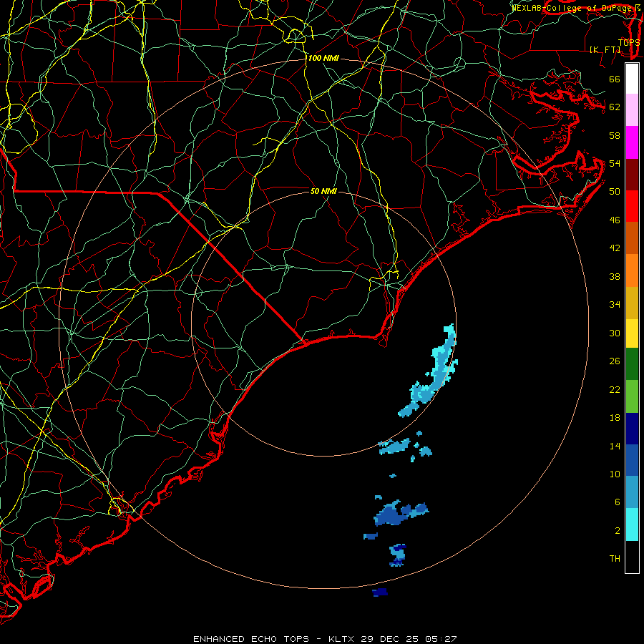Click the 'TH' legend label

615,559
